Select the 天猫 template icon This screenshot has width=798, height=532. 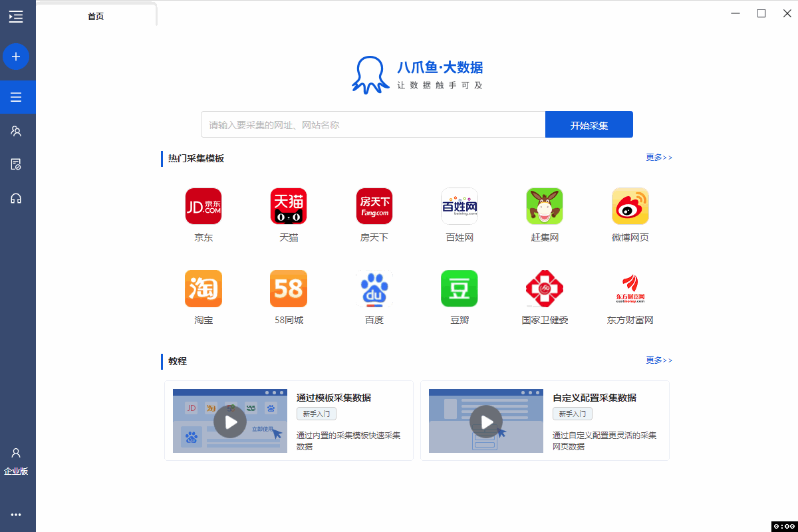pos(289,206)
